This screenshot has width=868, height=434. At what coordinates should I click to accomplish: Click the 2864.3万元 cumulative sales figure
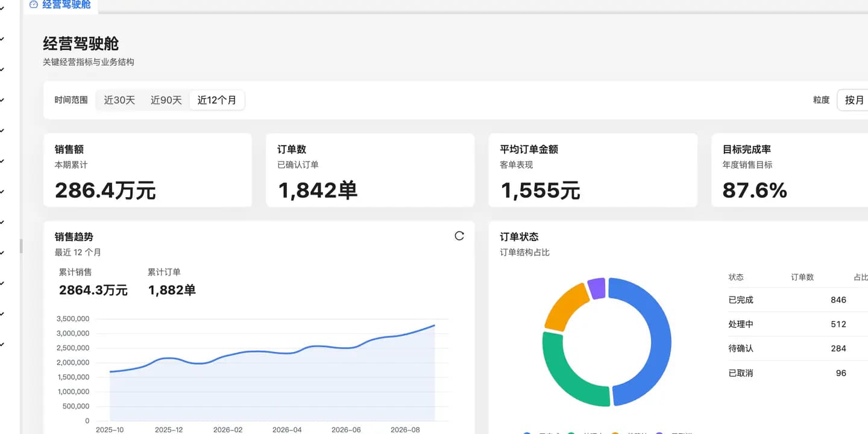(x=93, y=291)
